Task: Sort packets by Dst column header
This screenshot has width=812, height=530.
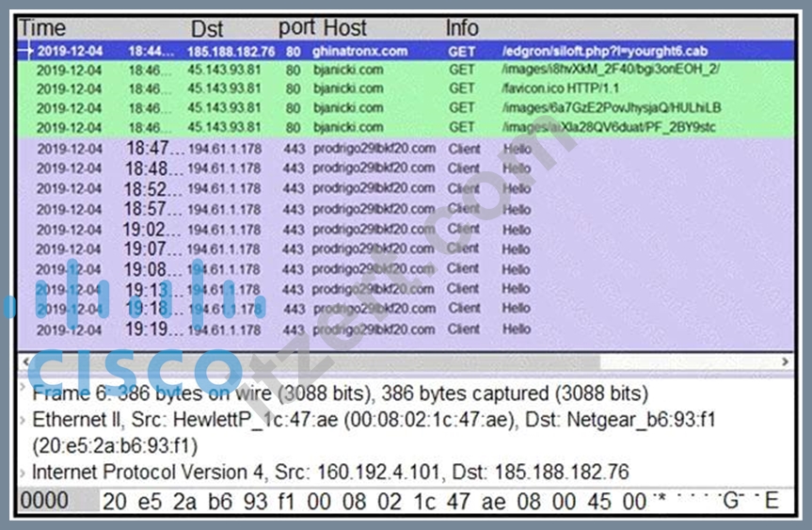Action: coord(207,28)
